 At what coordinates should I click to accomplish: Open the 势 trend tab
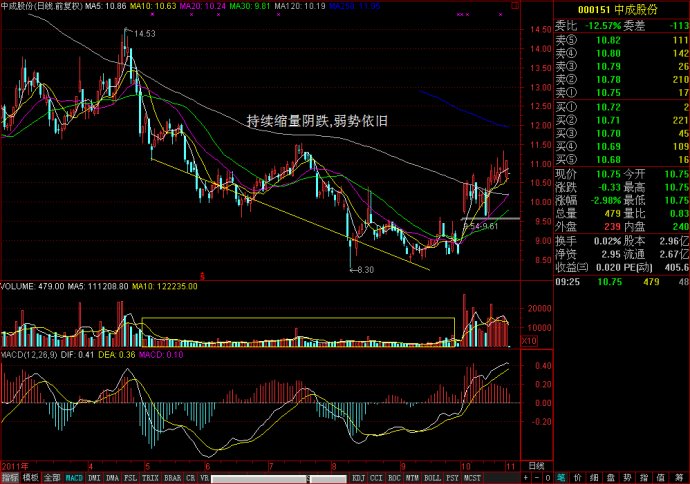(x=627, y=478)
